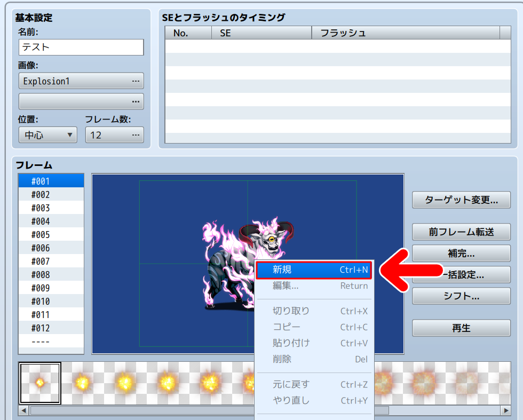
Task: Choose 削除 from the context menu
Action: coord(314,359)
